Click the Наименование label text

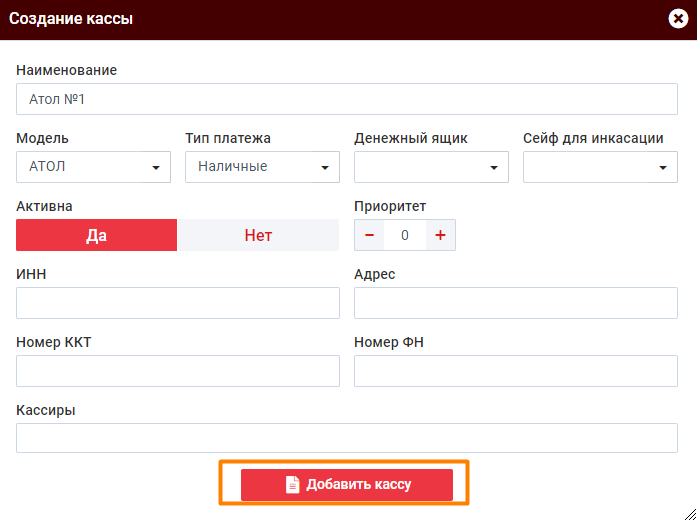[67, 70]
